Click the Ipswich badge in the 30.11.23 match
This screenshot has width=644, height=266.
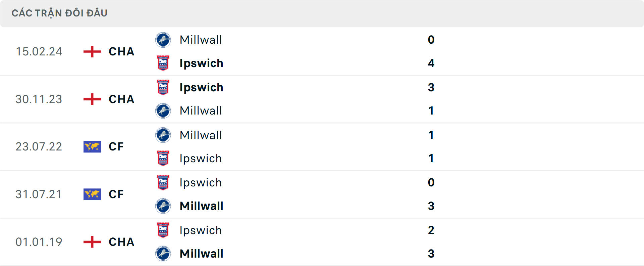[x=163, y=87]
